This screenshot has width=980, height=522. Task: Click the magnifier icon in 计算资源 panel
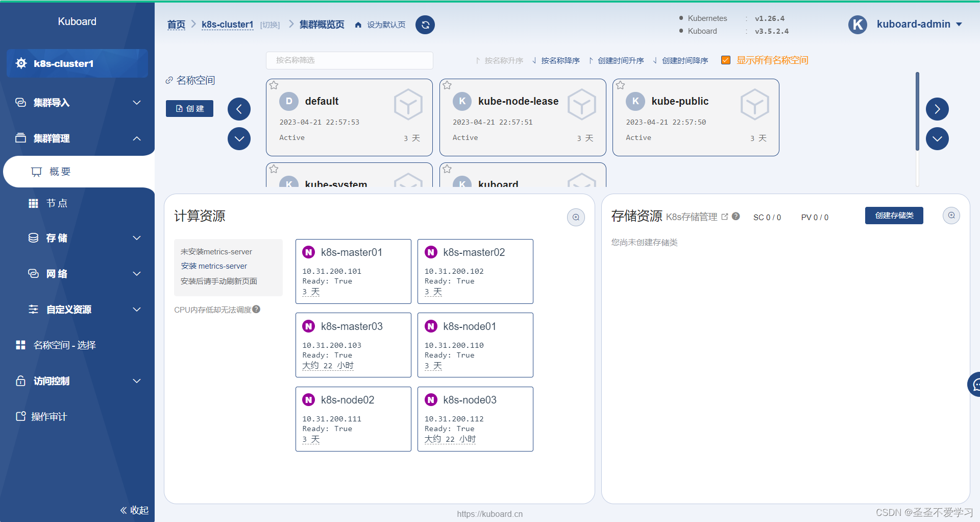(x=576, y=217)
